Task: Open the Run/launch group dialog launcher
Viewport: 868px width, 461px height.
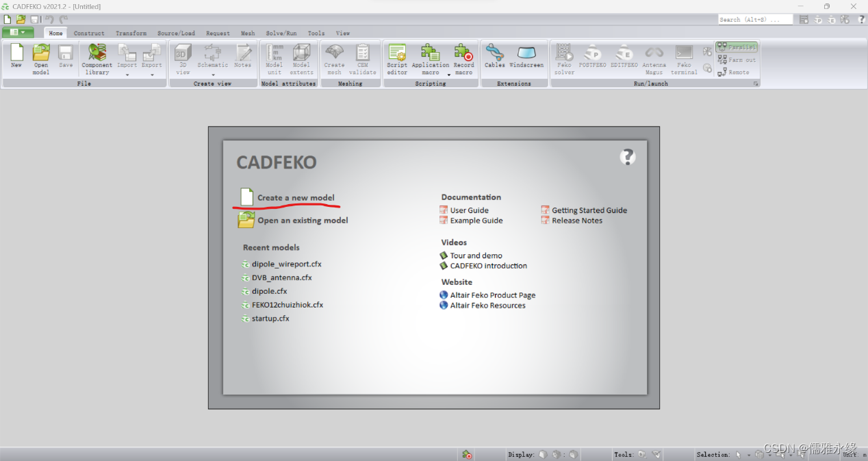Action: (x=756, y=84)
